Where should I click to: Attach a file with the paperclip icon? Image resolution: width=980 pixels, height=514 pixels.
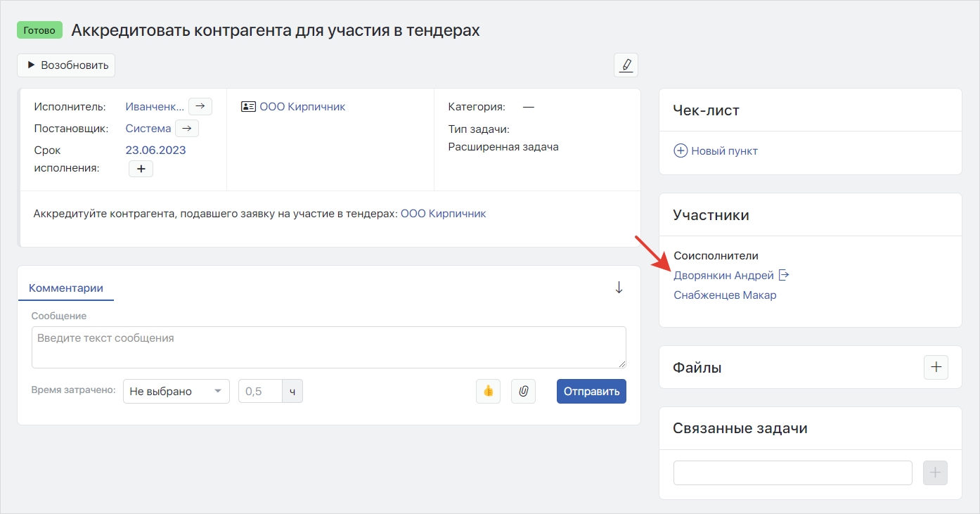(x=523, y=392)
